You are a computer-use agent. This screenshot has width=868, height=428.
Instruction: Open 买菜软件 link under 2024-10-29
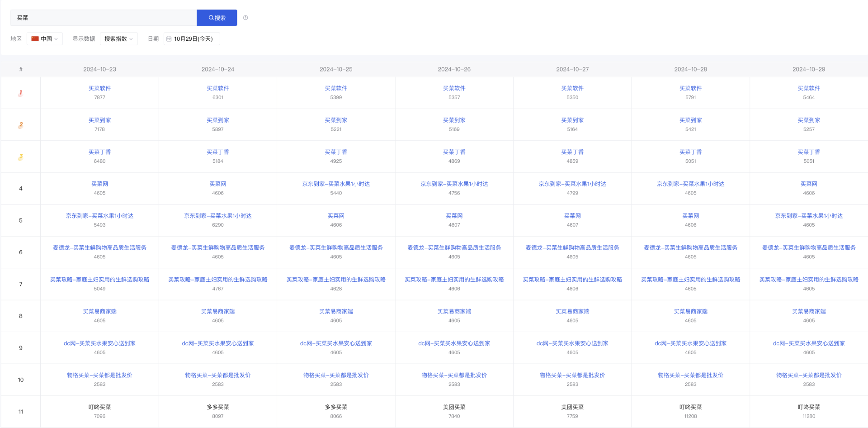click(x=809, y=88)
